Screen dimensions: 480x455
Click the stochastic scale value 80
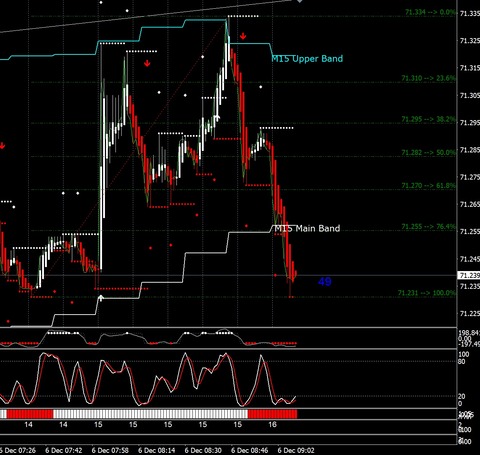(462, 361)
